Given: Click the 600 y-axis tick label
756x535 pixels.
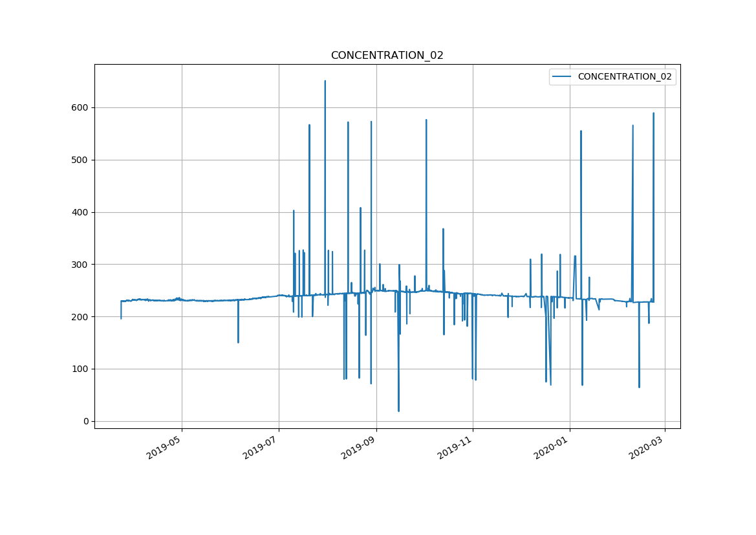Looking at the screenshot, I should [80, 107].
